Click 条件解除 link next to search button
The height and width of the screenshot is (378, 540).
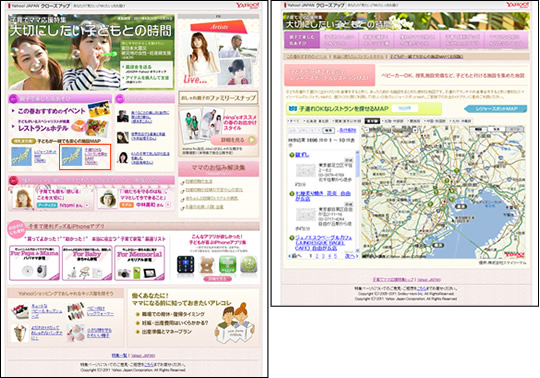(348, 130)
